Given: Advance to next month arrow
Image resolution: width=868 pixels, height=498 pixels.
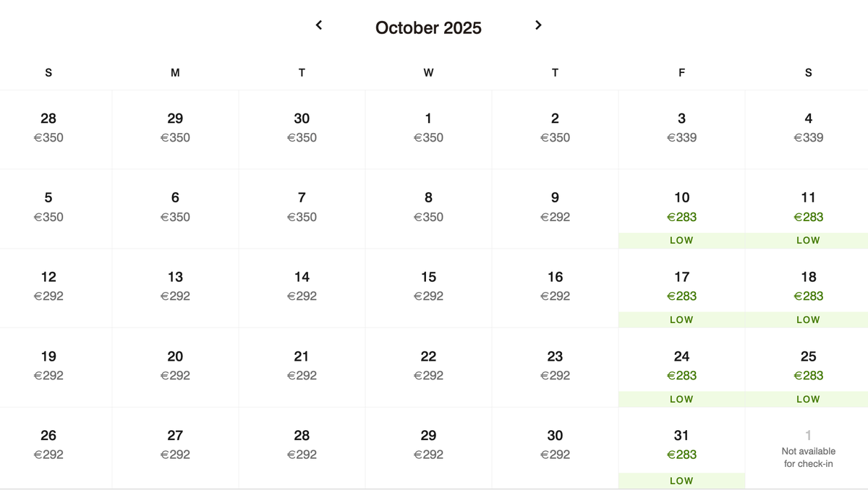Looking at the screenshot, I should (x=538, y=25).
